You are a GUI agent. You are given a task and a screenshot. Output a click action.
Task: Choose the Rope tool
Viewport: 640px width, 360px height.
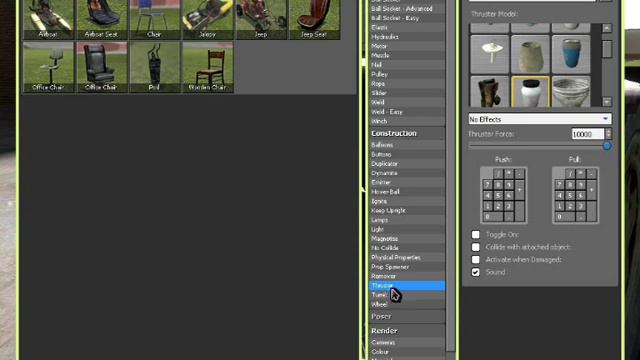(x=407, y=84)
